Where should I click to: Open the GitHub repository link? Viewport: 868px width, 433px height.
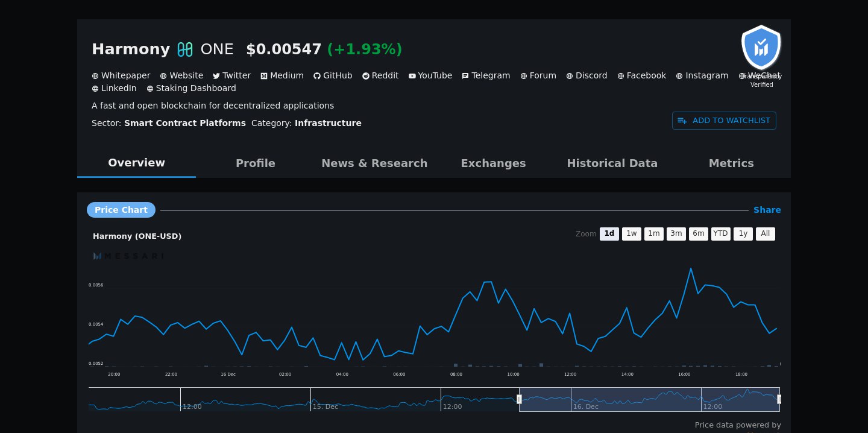click(333, 76)
